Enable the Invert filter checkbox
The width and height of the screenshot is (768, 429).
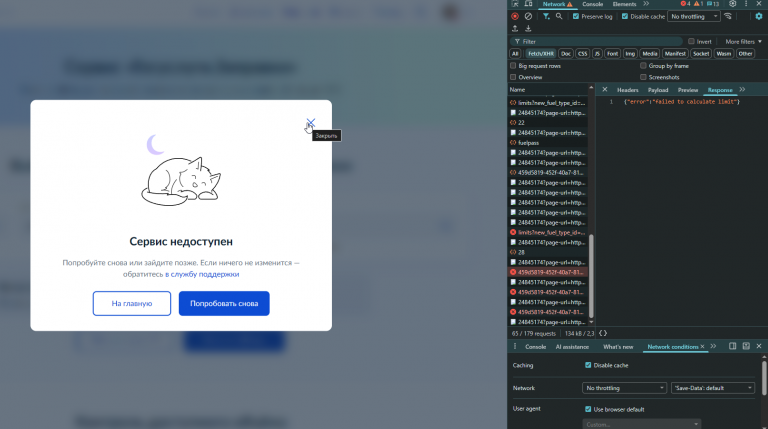click(x=691, y=42)
